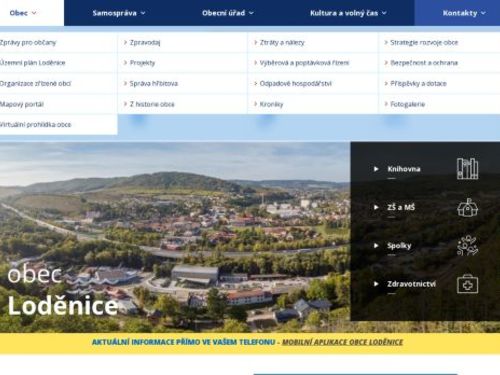Open Výběrová a poptávková řízení
The height and width of the screenshot is (375, 500).
pos(304,63)
